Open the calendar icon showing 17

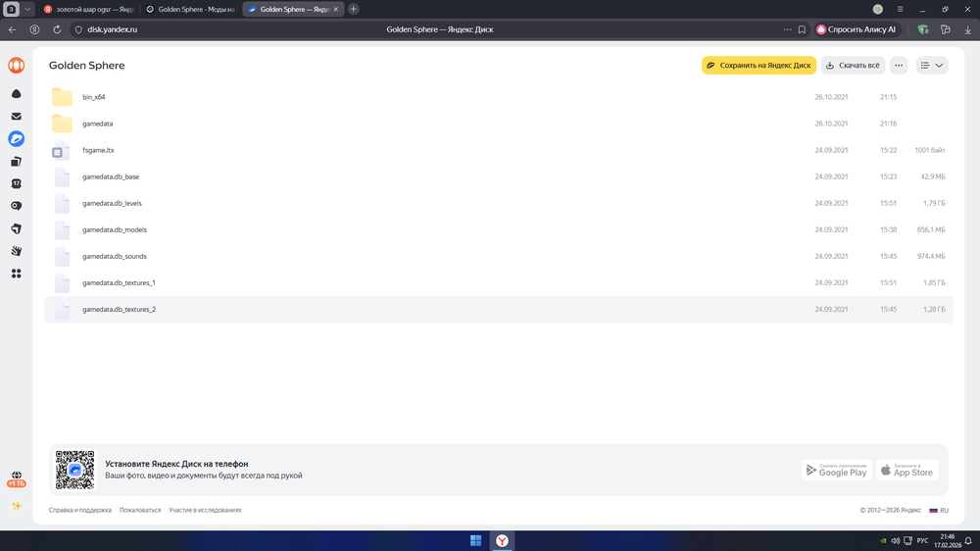tap(17, 184)
